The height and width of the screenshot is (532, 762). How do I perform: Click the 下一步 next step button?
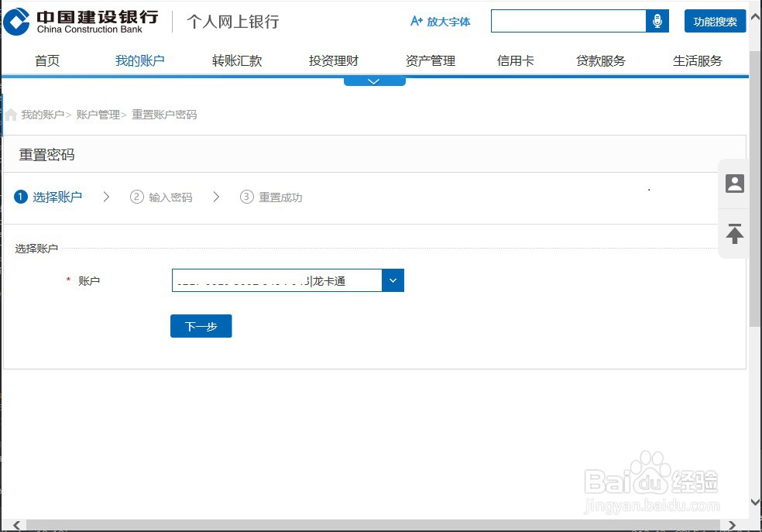click(201, 325)
